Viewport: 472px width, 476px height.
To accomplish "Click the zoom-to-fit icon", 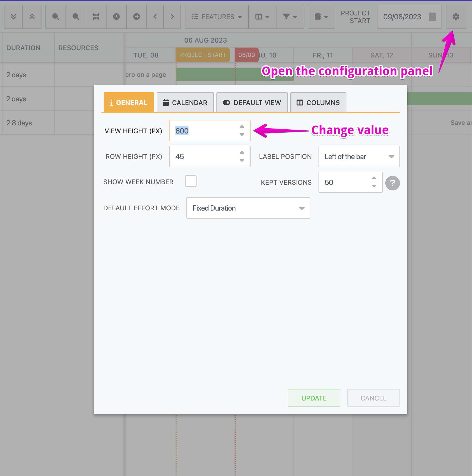I will point(96,17).
